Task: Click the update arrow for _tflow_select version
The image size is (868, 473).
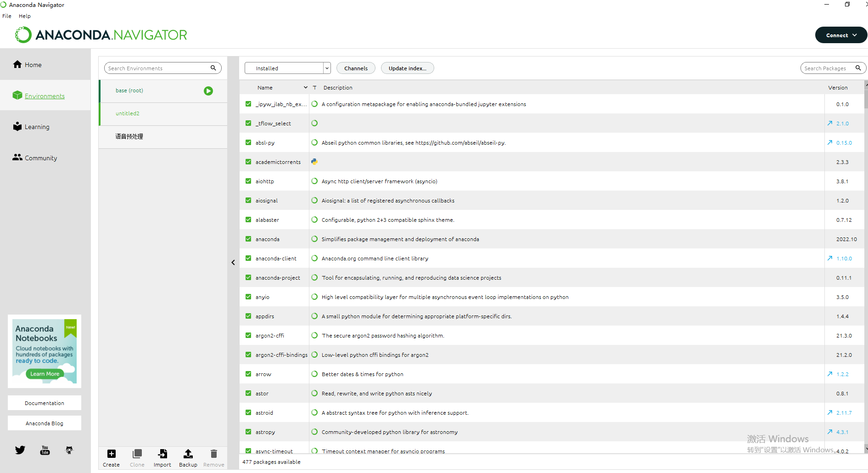Action: (830, 123)
